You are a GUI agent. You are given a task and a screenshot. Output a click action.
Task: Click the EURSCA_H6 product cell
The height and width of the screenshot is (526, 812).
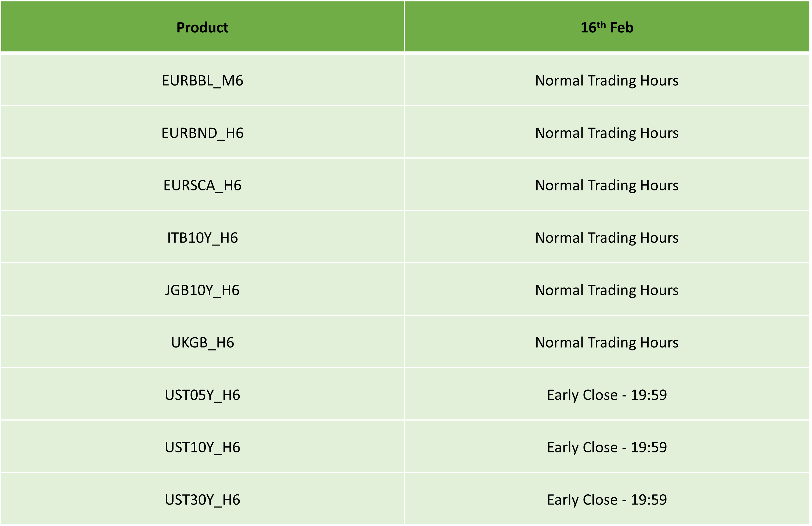[202, 185]
